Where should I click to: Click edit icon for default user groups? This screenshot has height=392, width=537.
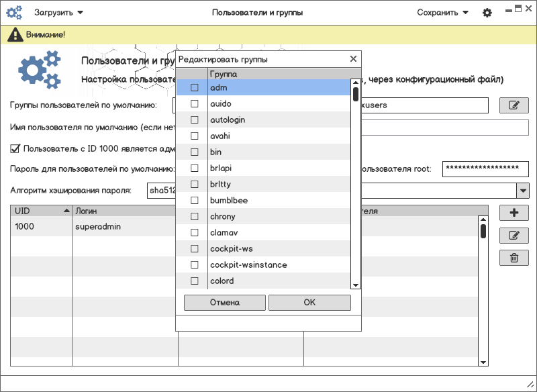(x=514, y=105)
